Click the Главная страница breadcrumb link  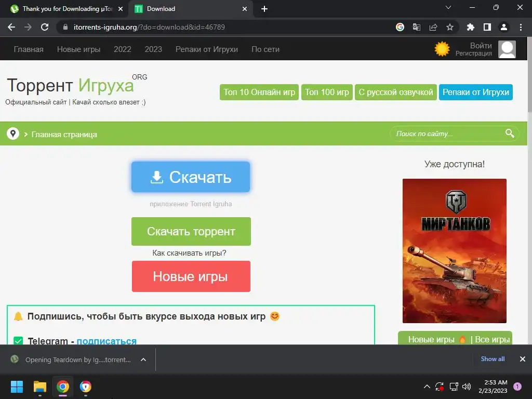point(64,135)
